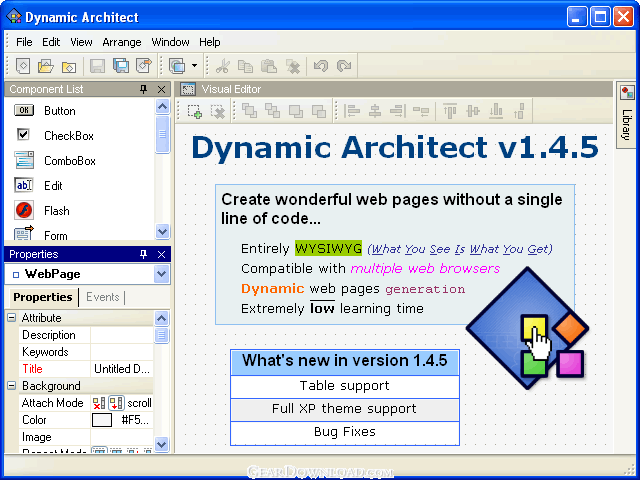640x480 pixels.
Task: Click the Save floppy disk icon
Action: click(x=98, y=66)
